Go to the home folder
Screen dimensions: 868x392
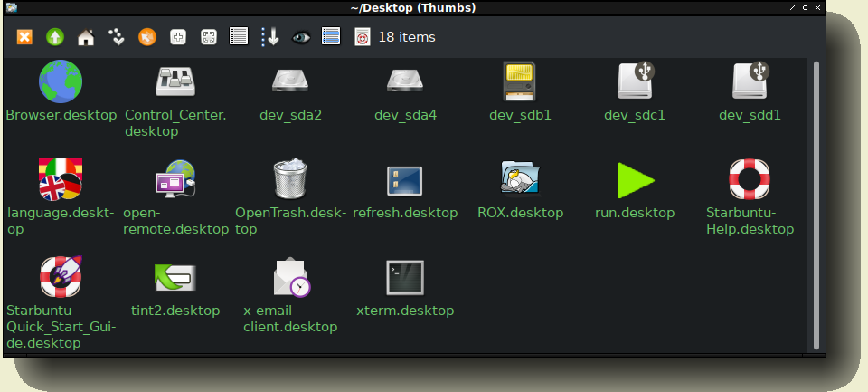[86, 37]
